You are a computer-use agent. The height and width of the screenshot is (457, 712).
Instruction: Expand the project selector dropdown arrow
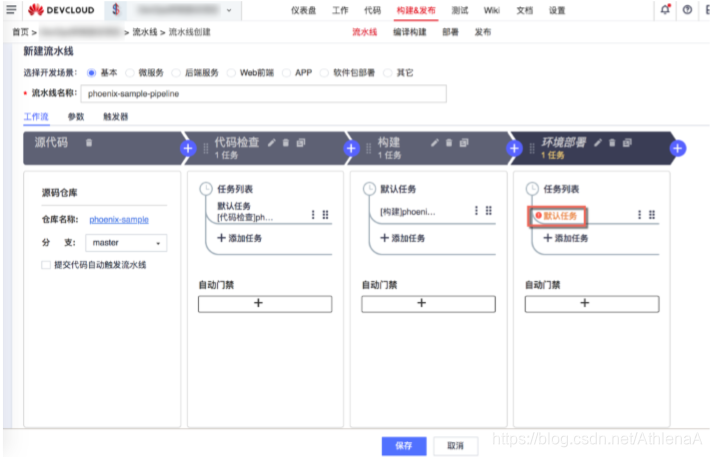click(229, 10)
